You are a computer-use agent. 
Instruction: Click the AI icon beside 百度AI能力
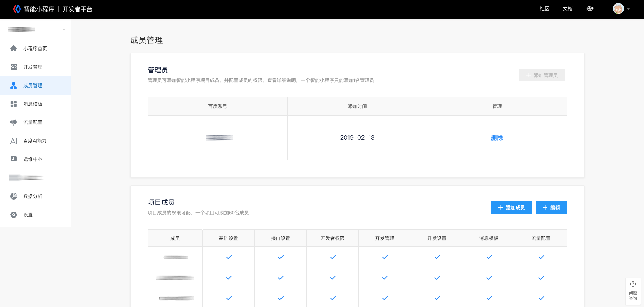14,141
